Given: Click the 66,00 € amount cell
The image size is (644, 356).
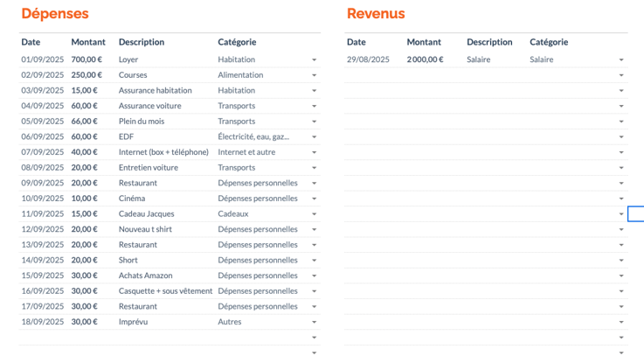Looking at the screenshot, I should pos(84,121).
